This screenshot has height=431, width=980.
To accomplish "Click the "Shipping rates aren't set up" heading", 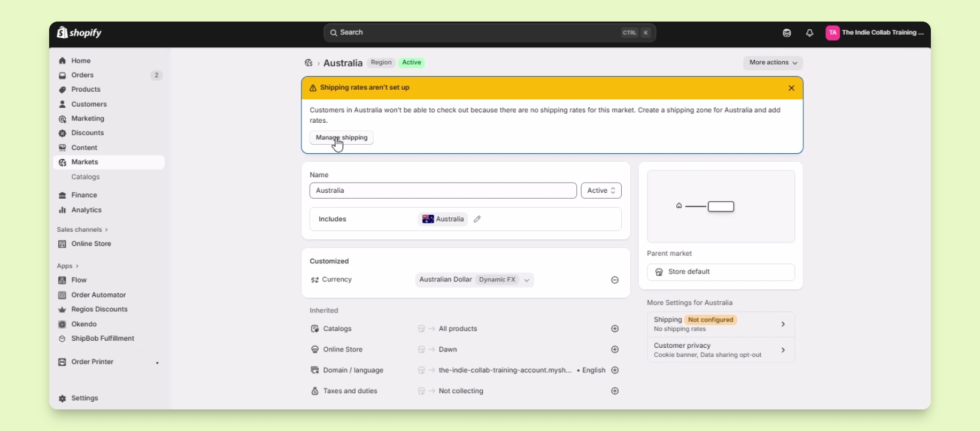I will tap(365, 88).
